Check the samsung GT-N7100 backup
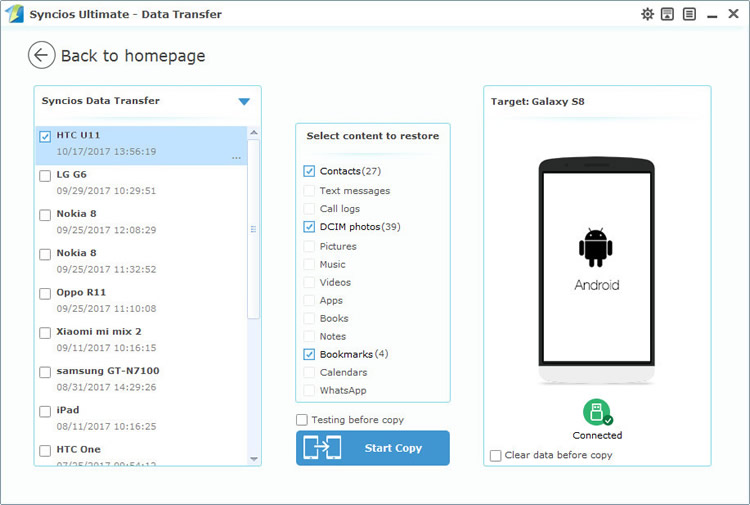Screen dimensions: 750x505 (x=45, y=372)
